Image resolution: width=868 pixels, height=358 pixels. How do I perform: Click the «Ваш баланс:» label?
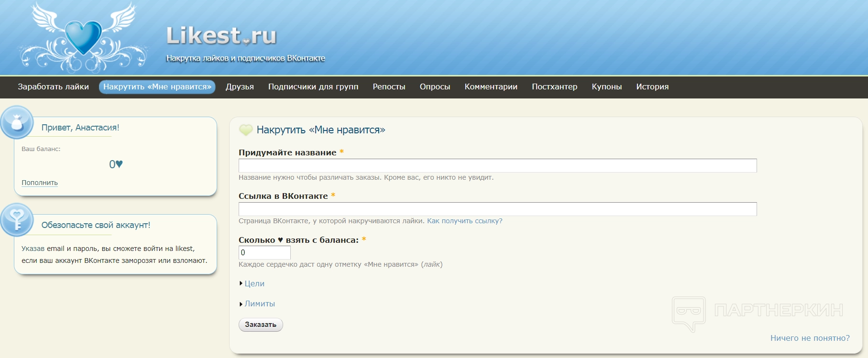coord(41,149)
